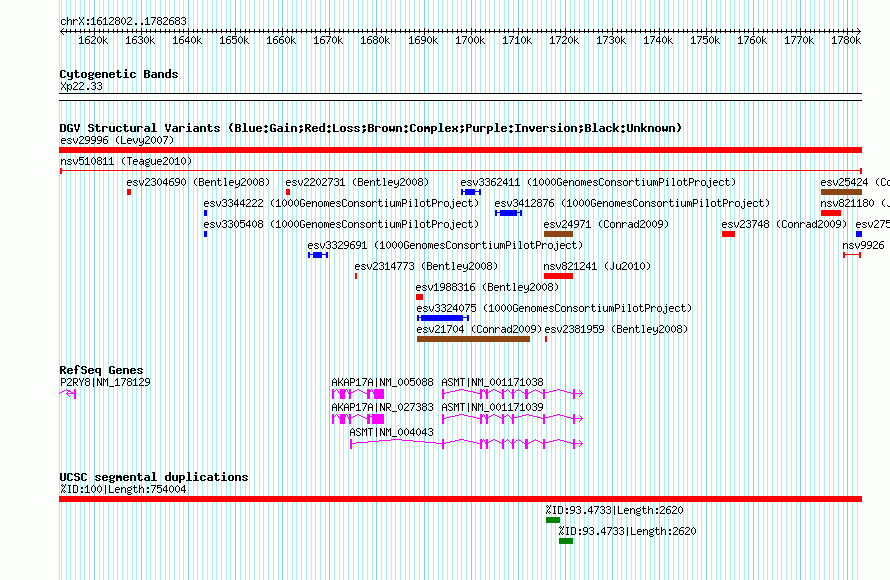Screen dimensions: 890x580
Task: Open the ASMT|NM_001171038 gene label
Action: tap(492, 383)
